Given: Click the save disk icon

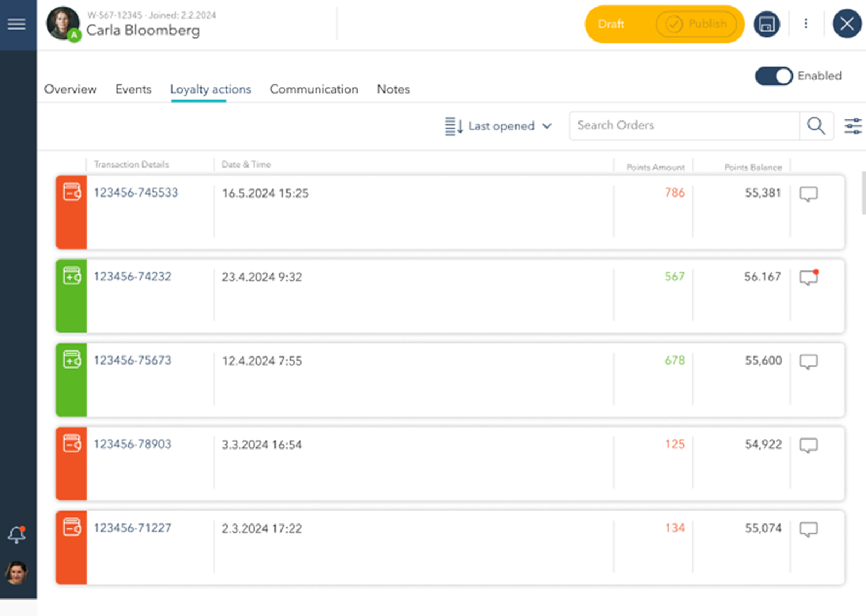Looking at the screenshot, I should [766, 24].
